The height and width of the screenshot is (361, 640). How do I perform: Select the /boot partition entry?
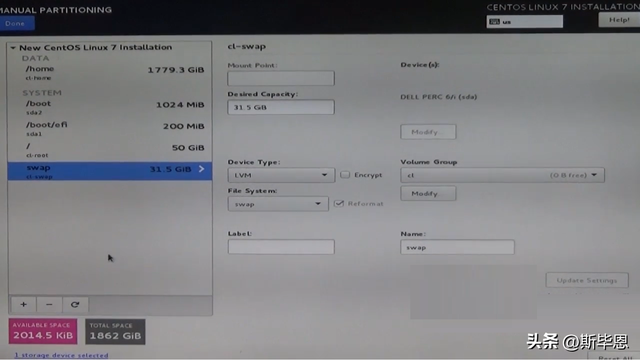click(x=110, y=107)
